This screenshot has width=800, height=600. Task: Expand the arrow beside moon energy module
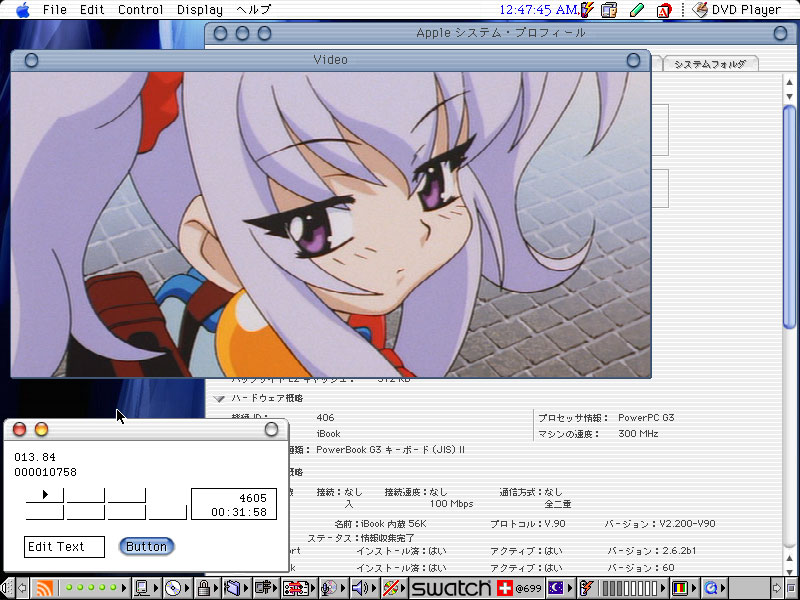(x=569, y=588)
